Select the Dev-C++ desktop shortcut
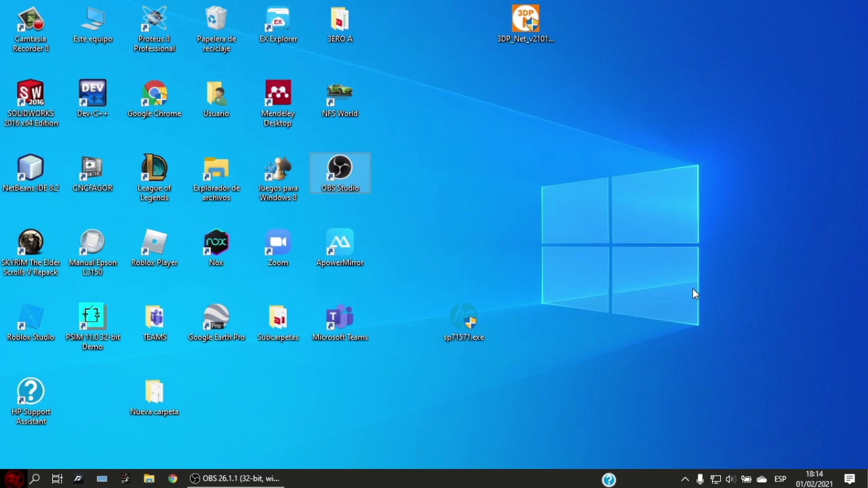Screen dimensions: 868x488 pos(93,100)
